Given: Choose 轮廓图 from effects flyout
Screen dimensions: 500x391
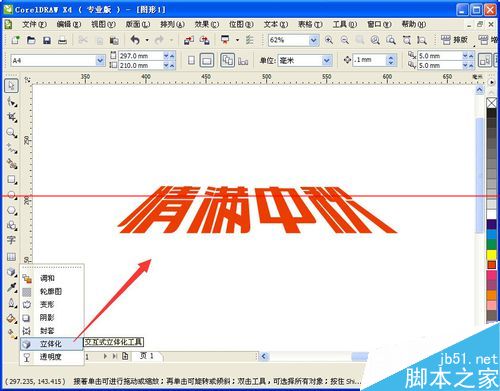Looking at the screenshot, I should [52, 292].
